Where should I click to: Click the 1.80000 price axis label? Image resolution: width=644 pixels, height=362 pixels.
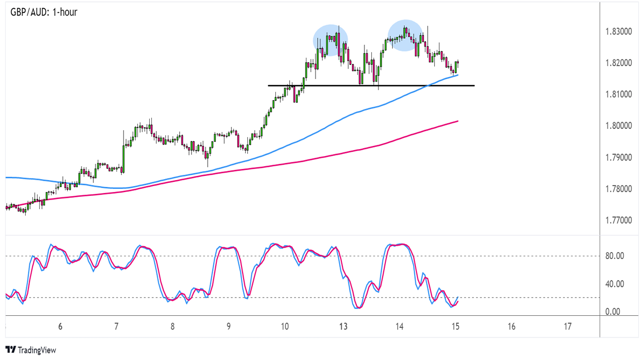620,126
